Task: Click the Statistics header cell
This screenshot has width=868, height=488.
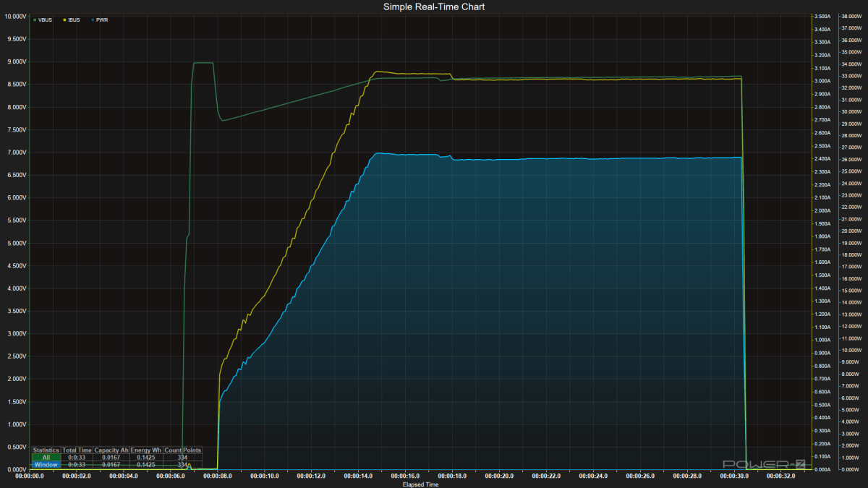Action: (46, 450)
